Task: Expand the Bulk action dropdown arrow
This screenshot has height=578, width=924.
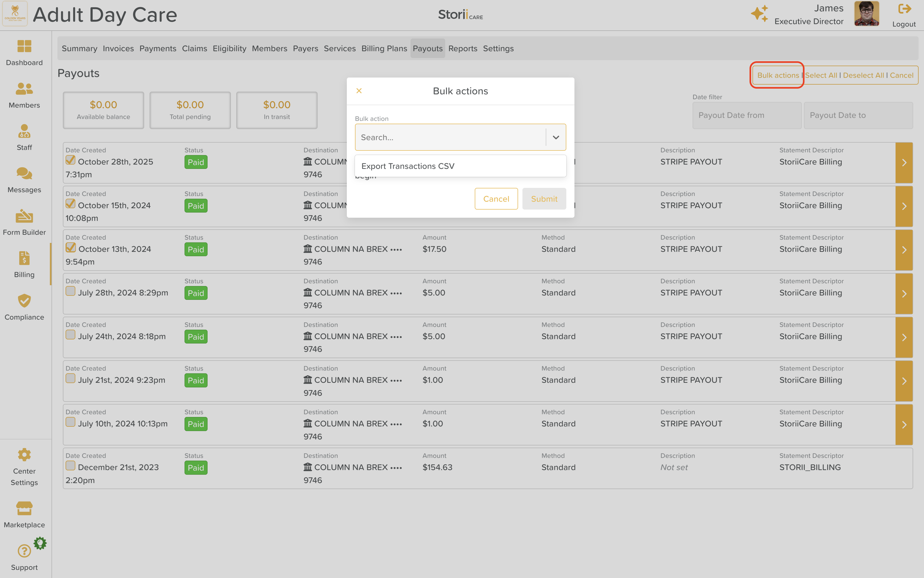Action: [556, 137]
